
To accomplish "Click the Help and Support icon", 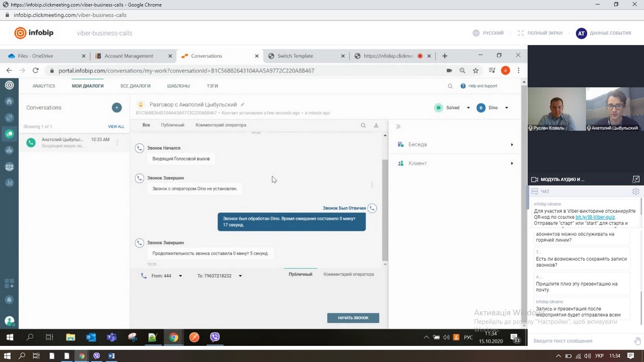I will [x=463, y=86].
